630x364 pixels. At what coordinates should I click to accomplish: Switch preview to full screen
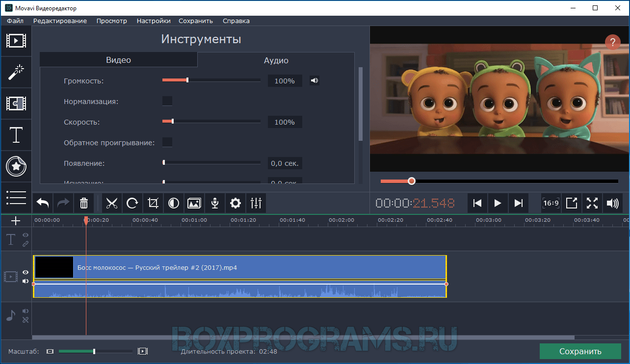click(x=592, y=203)
